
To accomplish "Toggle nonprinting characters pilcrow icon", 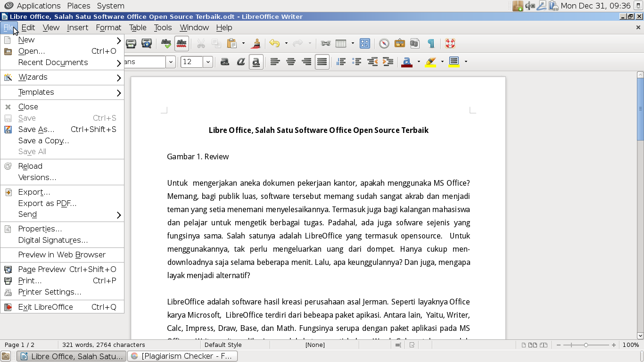I will click(x=430, y=44).
